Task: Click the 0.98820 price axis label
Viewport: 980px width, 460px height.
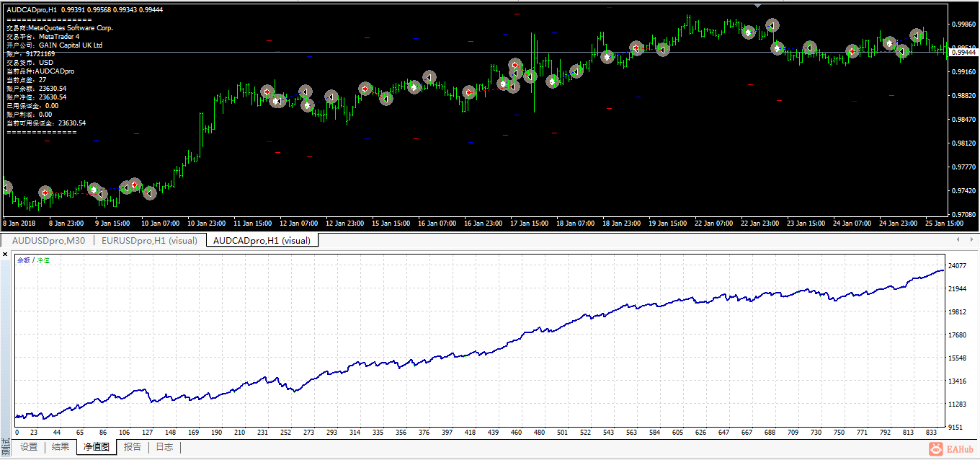Action: [963, 96]
